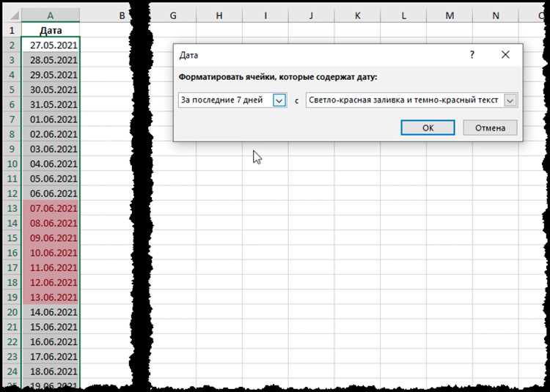
Task: Select highlighted cell 12.06.2021
Action: pos(51,282)
